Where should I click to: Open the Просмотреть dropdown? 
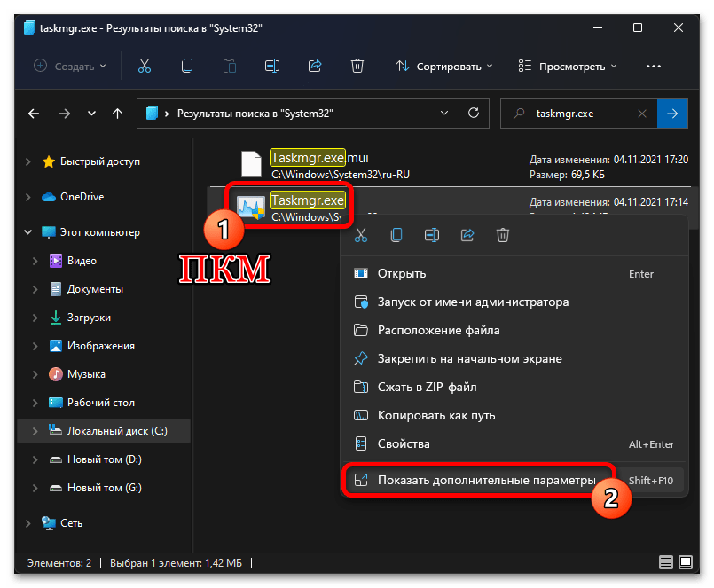568,67
